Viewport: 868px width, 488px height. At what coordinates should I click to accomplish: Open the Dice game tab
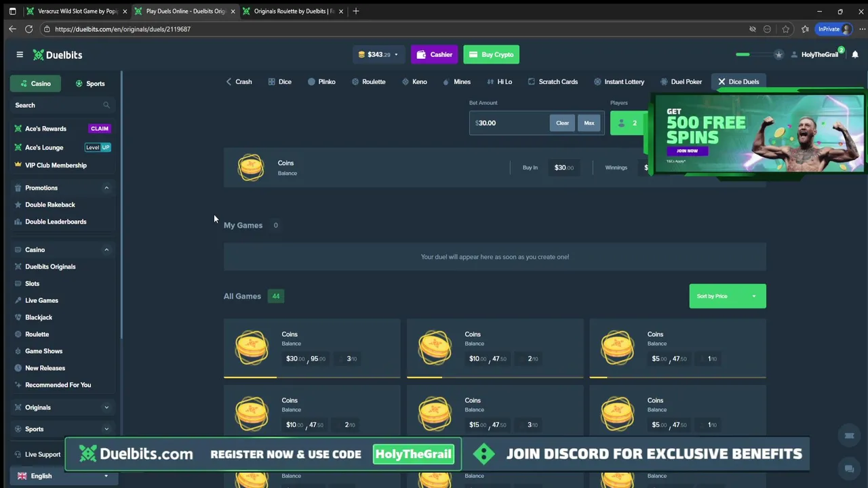pyautogui.click(x=279, y=81)
